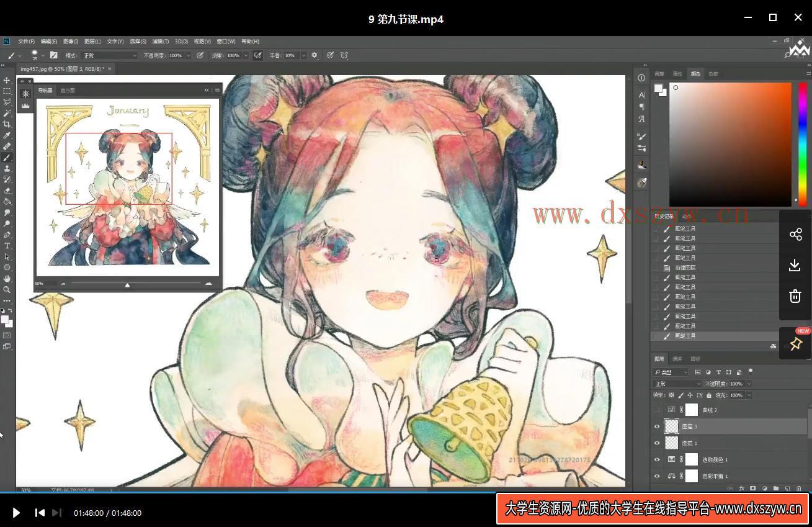Select the Paint Bucket tool
The height and width of the screenshot is (527, 812).
(x=7, y=201)
